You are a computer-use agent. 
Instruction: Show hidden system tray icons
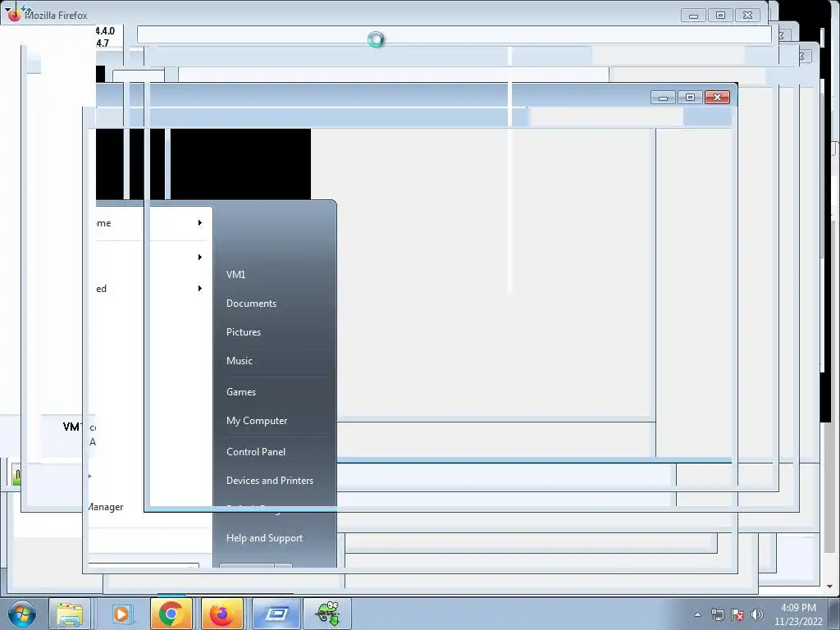pos(697,614)
